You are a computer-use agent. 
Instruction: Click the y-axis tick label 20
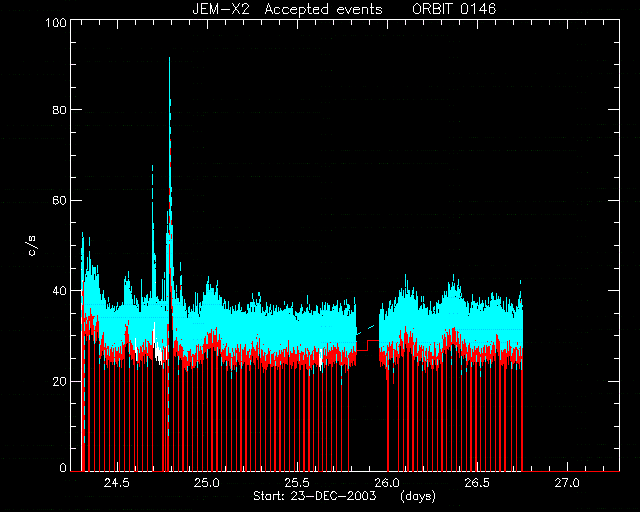pyautogui.click(x=59, y=381)
